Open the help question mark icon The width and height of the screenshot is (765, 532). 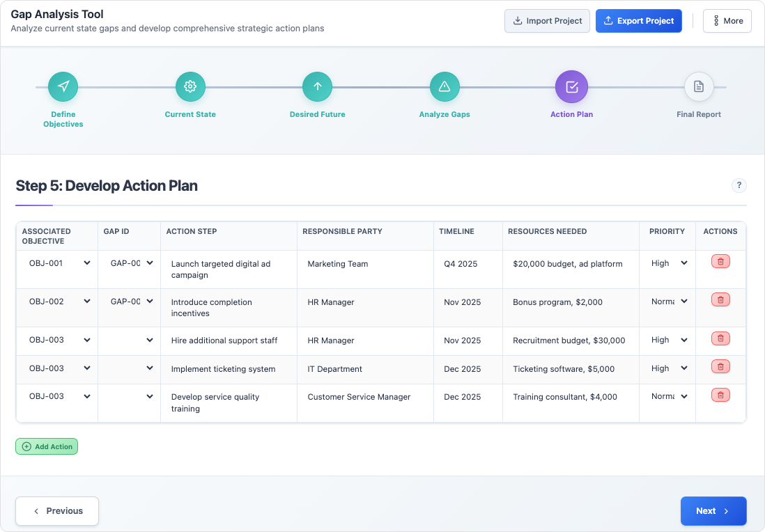point(739,185)
